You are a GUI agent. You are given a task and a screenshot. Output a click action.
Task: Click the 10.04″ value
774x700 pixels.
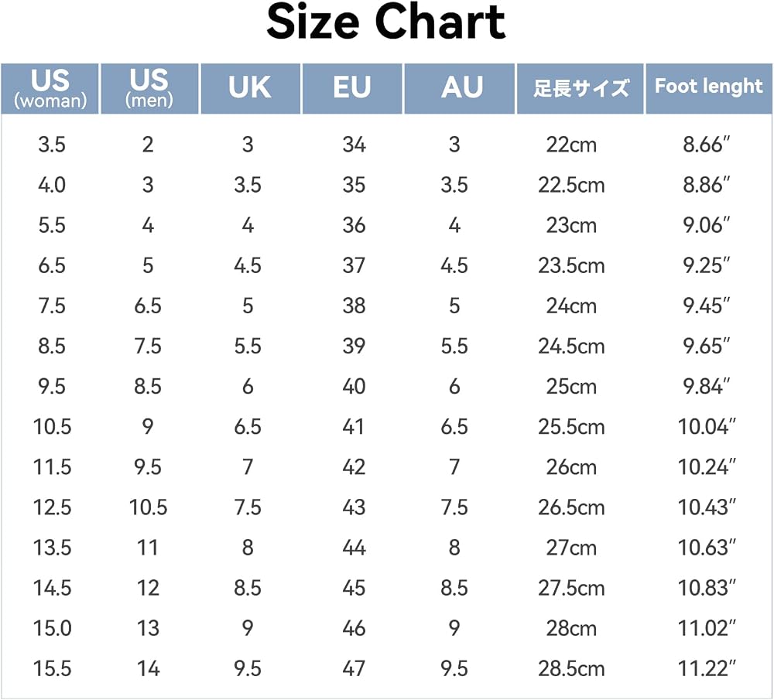tap(707, 427)
